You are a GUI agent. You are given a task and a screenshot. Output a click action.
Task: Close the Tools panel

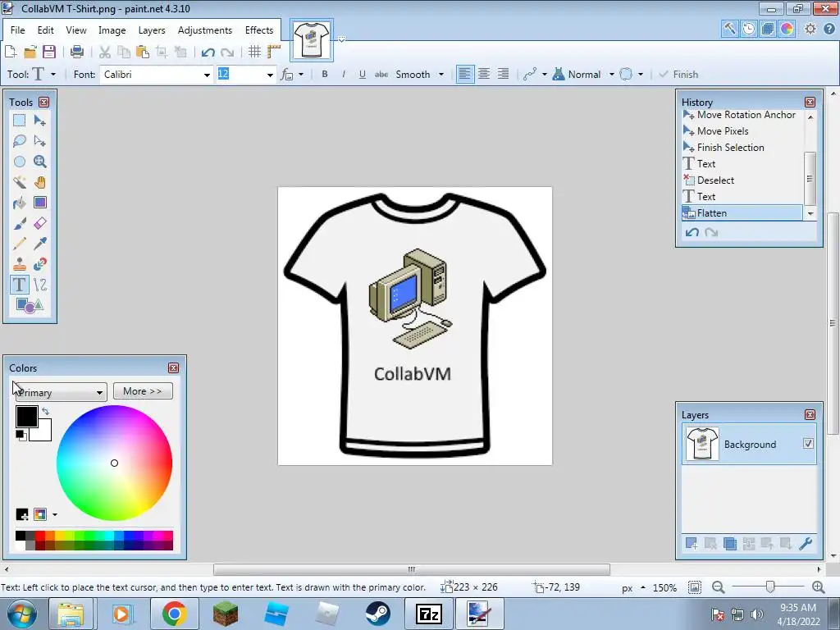coord(44,103)
